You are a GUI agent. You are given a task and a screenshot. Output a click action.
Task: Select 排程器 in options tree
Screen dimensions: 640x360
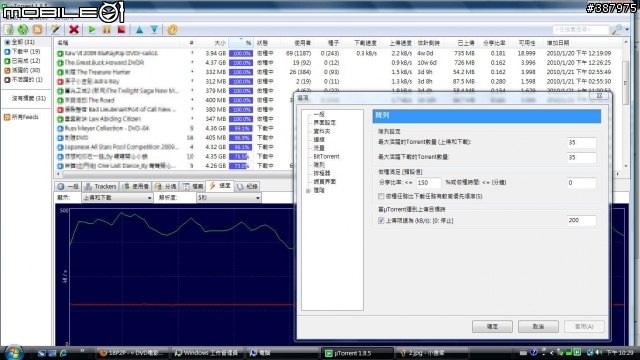[x=322, y=173]
